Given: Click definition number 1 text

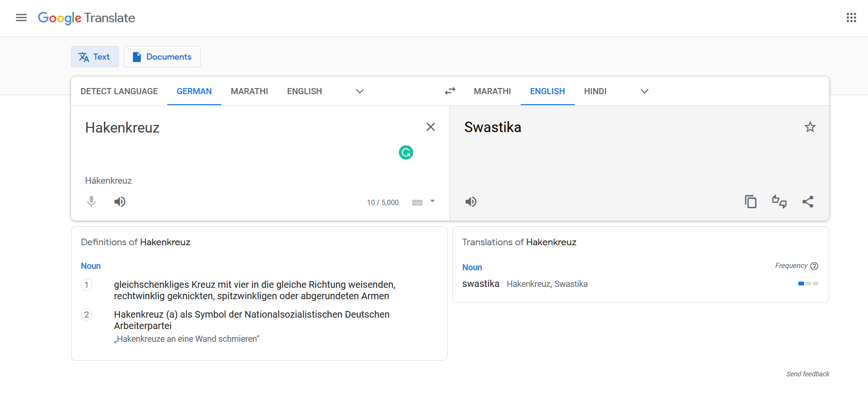Looking at the screenshot, I should click(x=255, y=290).
